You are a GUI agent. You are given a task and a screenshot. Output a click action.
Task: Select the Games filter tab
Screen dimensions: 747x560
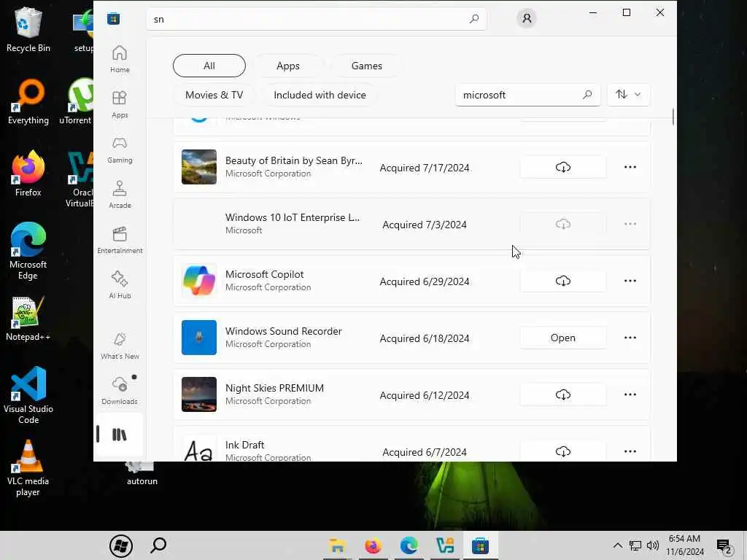click(367, 66)
